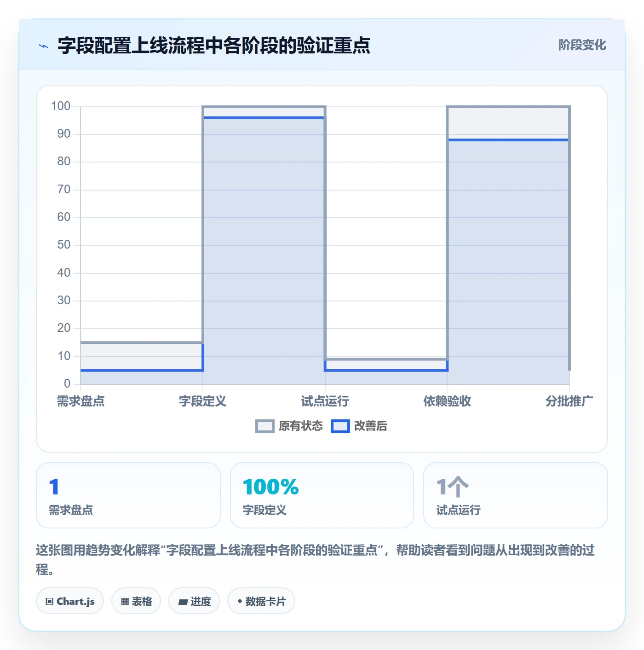The width and height of the screenshot is (644, 650).
Task: Click the 100 y-axis value
Action: click(61, 106)
